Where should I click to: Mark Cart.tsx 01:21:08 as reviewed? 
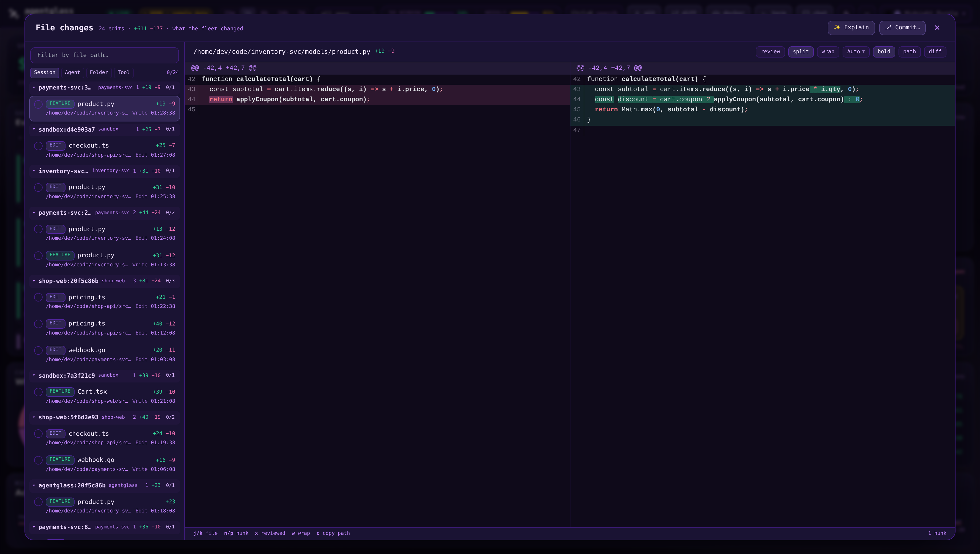38,392
